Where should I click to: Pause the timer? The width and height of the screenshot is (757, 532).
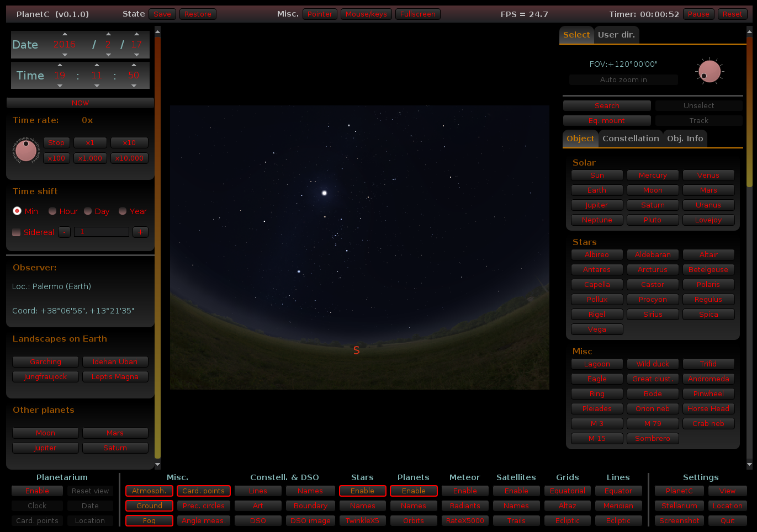(698, 14)
